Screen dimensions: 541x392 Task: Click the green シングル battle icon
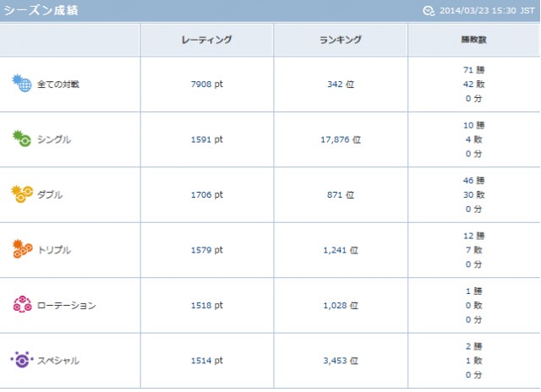tap(22, 139)
